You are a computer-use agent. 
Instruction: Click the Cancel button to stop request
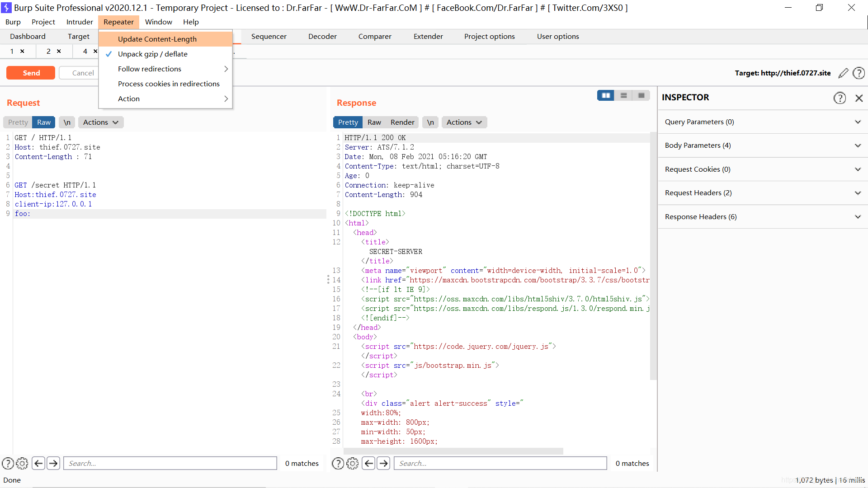click(83, 72)
